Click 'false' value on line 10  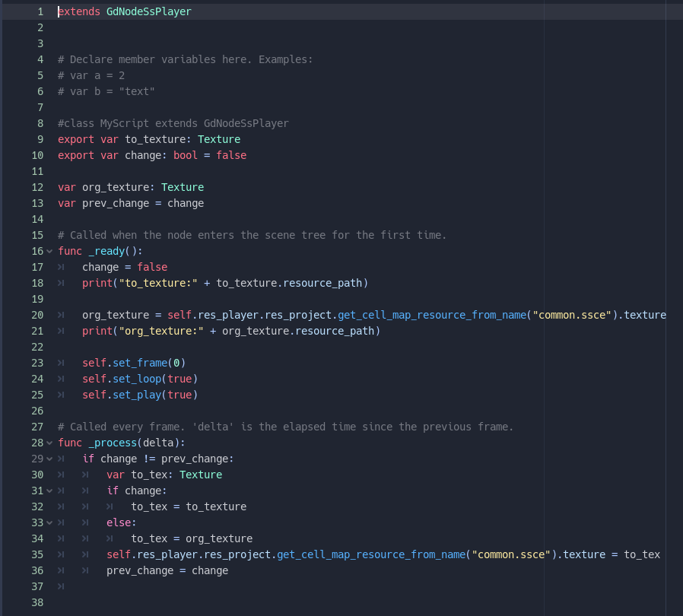click(231, 156)
